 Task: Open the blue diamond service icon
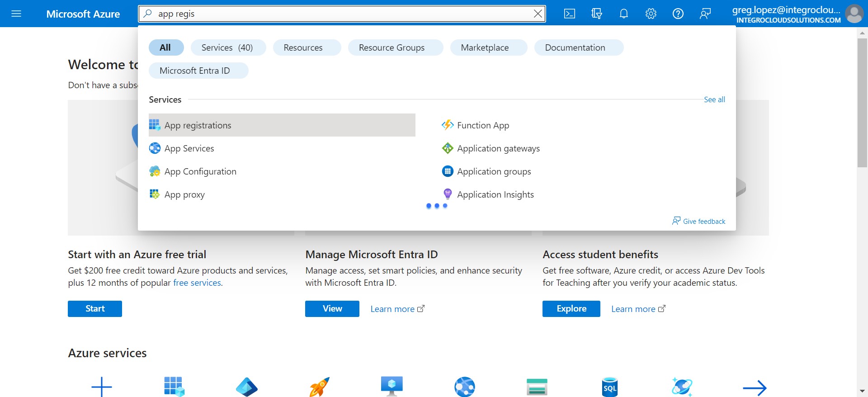click(247, 387)
